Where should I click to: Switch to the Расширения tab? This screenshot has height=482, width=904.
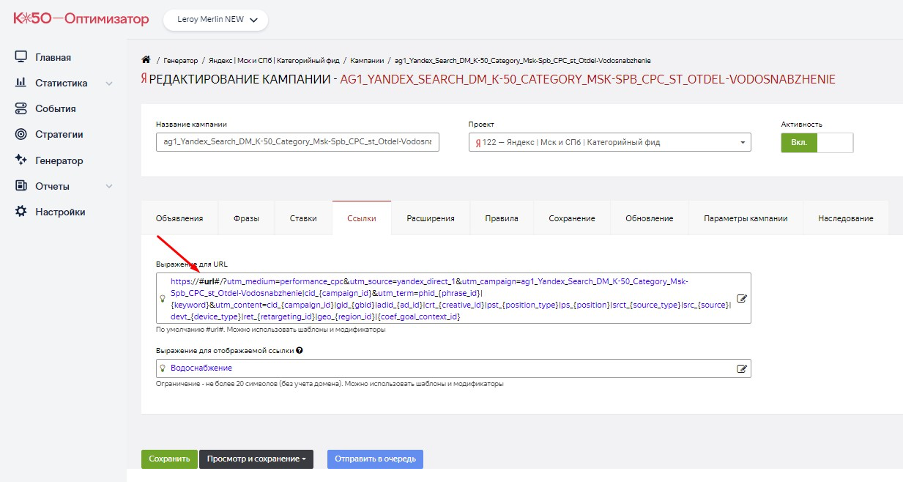(431, 219)
